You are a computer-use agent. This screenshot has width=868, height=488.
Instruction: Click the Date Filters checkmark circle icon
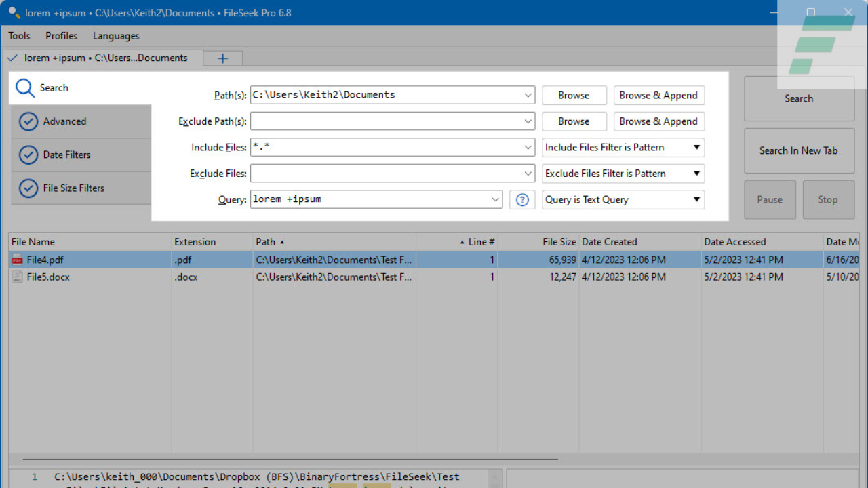(x=28, y=155)
